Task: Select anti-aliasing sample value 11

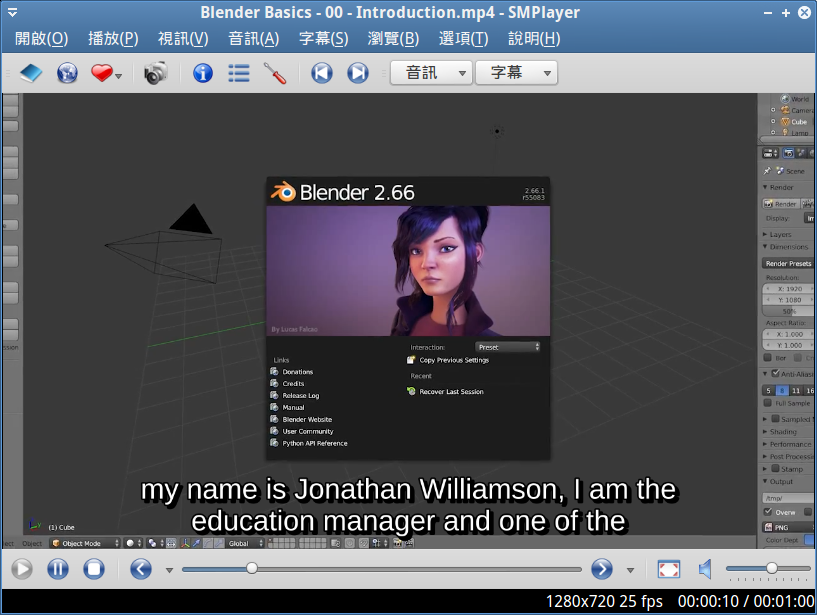Action: point(796,390)
